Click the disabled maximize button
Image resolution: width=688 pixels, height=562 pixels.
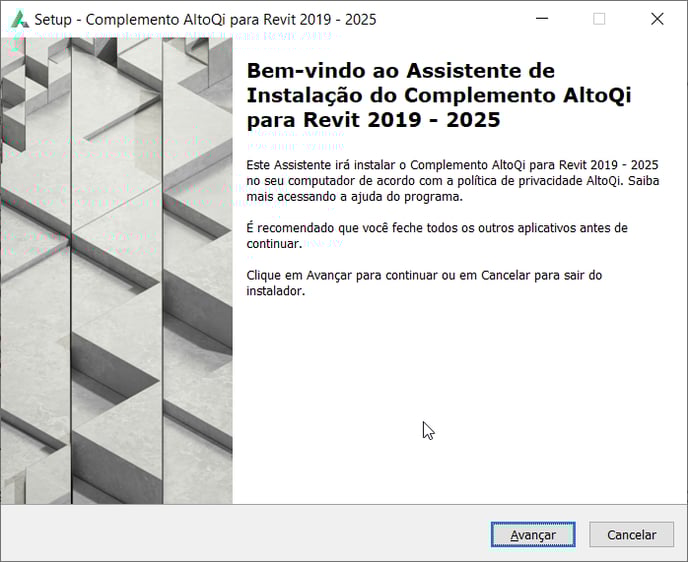point(599,19)
